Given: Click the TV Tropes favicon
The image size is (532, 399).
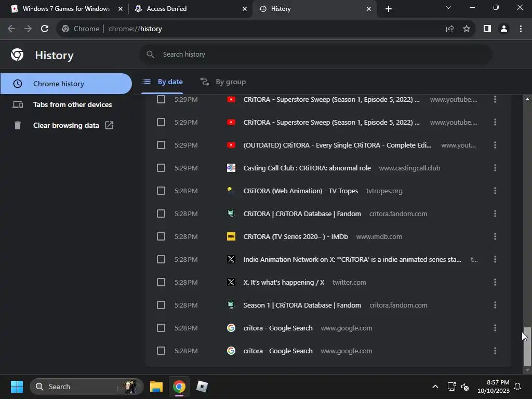Looking at the screenshot, I should (231, 191).
